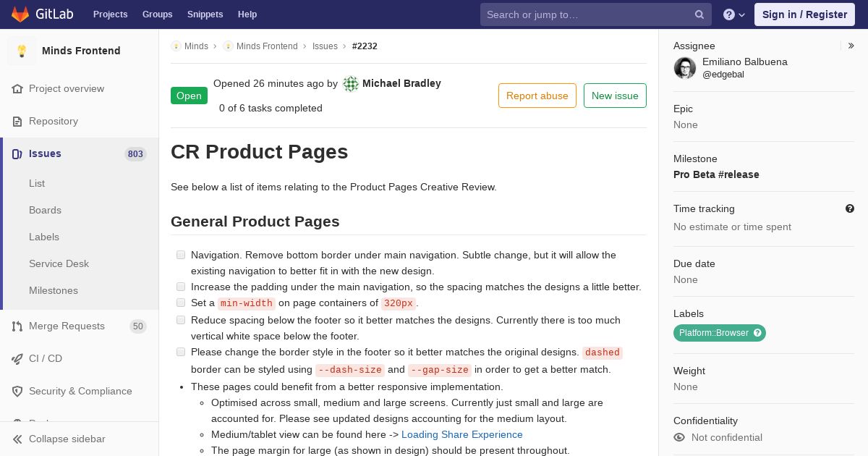Click the Security & Compliance shield icon
The width and height of the screenshot is (868, 456).
coord(17,391)
